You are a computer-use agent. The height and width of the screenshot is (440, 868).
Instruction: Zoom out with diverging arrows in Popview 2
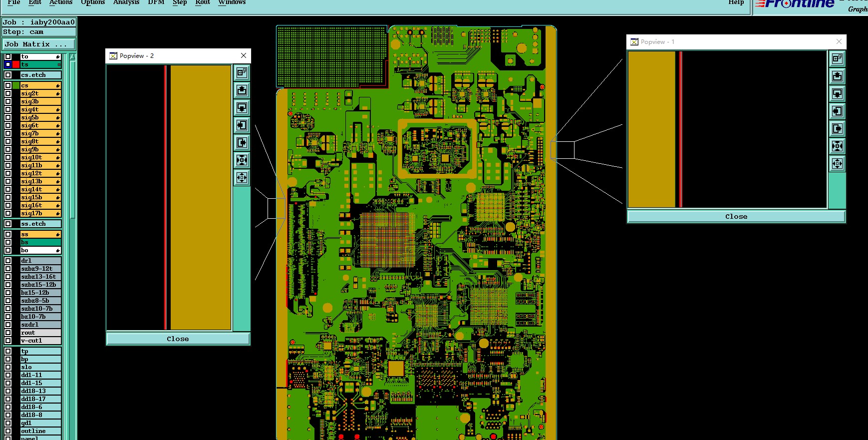tap(242, 177)
